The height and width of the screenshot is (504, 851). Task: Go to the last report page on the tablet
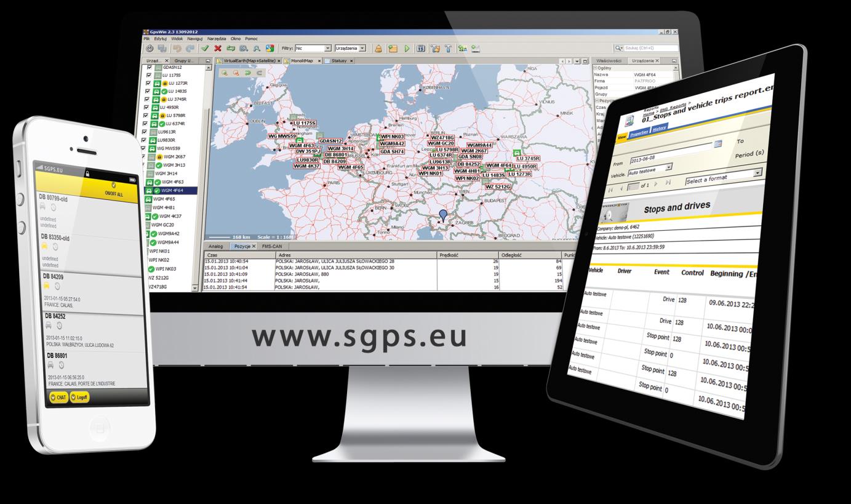click(668, 182)
